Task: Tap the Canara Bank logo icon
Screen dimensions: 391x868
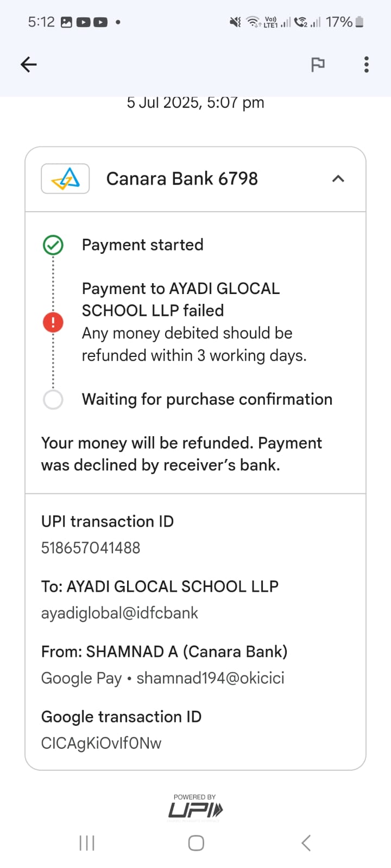Action: point(65,178)
